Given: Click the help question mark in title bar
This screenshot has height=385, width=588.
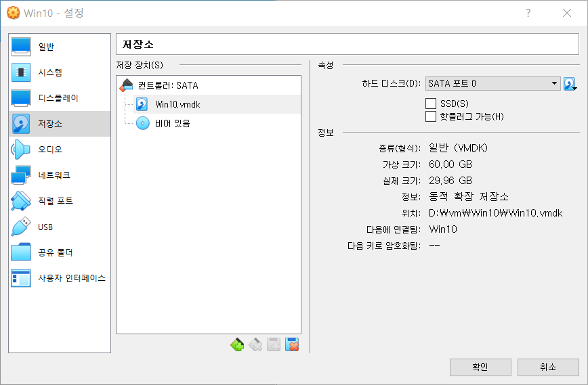Looking at the screenshot, I should tap(528, 13).
